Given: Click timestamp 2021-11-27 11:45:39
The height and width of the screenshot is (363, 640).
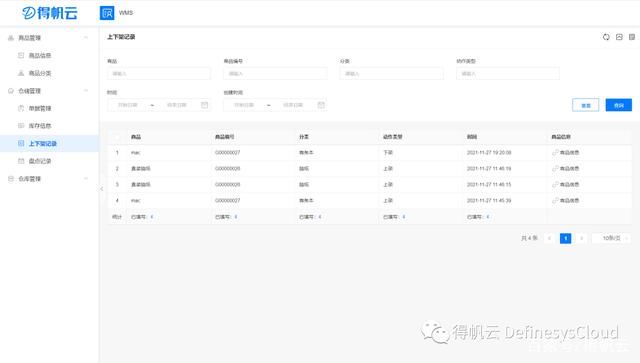Looking at the screenshot, I should pyautogui.click(x=489, y=200).
